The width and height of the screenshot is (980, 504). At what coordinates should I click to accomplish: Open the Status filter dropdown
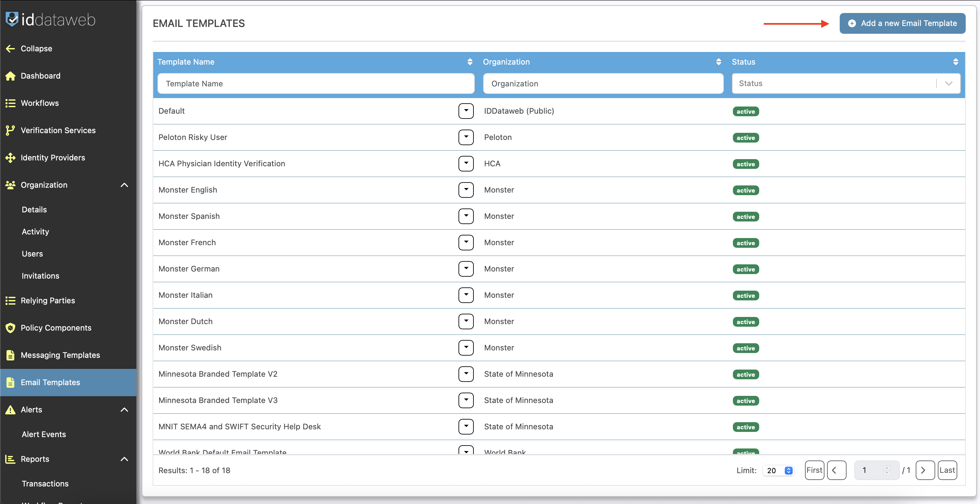[x=949, y=83]
